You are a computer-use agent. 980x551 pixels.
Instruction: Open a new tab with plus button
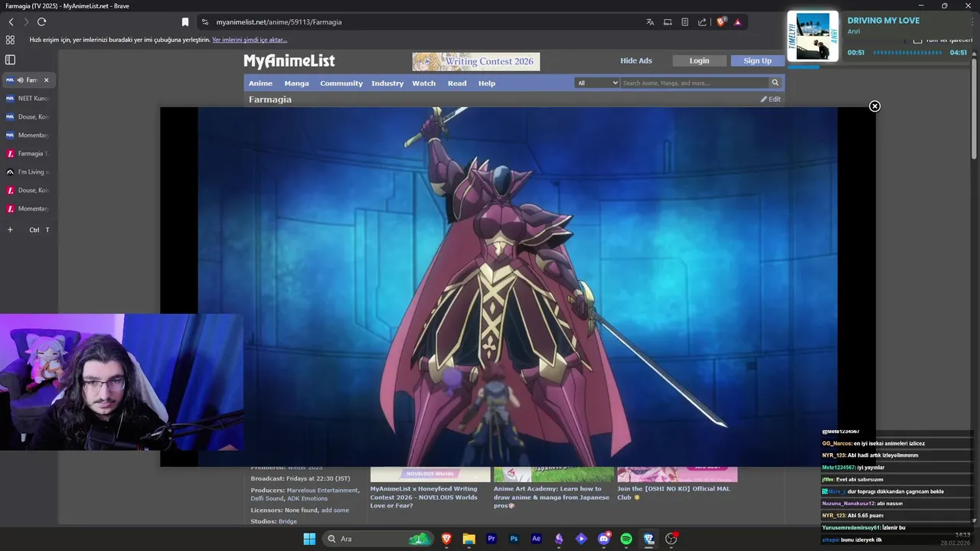(10, 230)
